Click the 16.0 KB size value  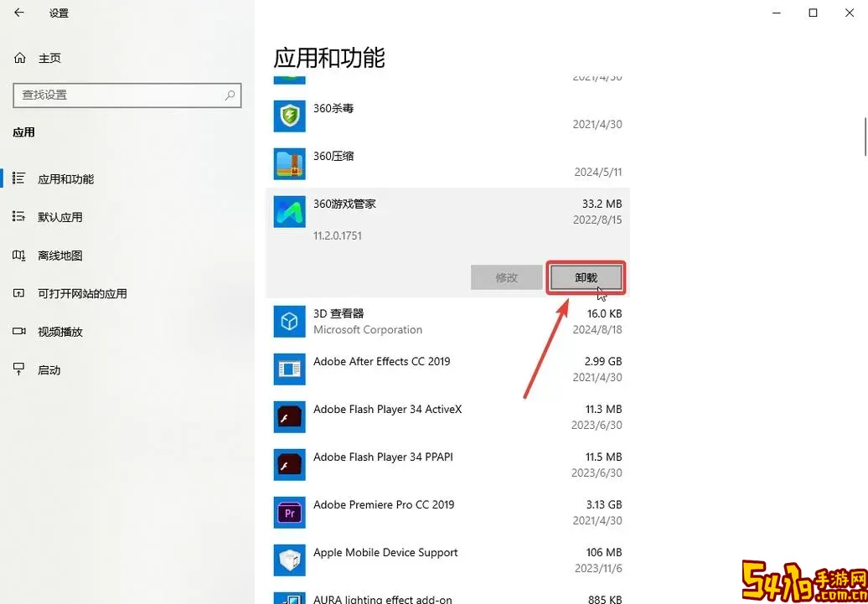pos(605,313)
